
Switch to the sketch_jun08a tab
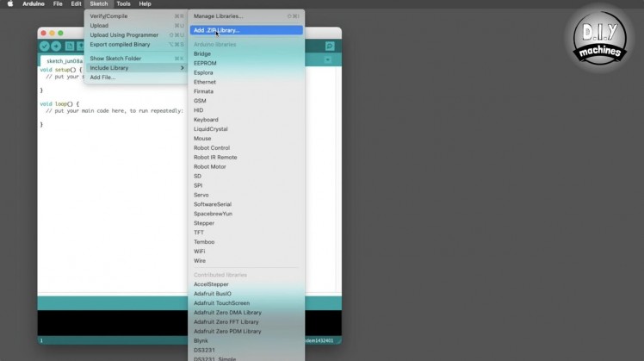pyautogui.click(x=64, y=61)
